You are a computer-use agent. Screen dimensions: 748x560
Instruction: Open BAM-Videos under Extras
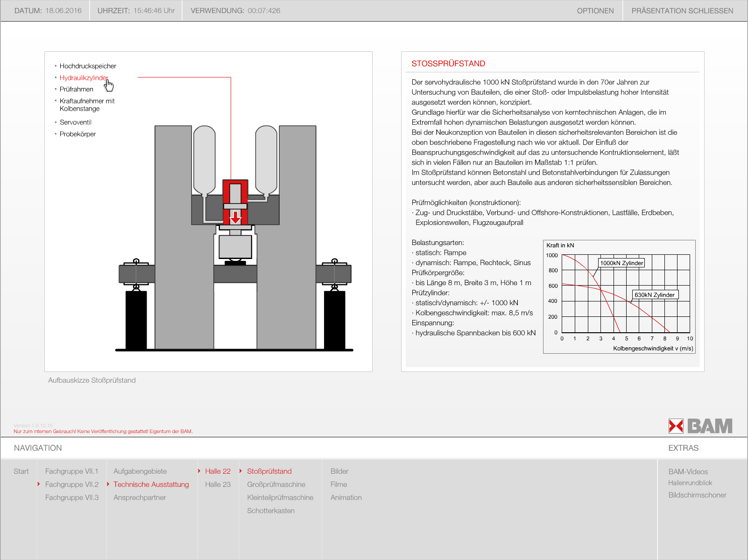tap(688, 472)
